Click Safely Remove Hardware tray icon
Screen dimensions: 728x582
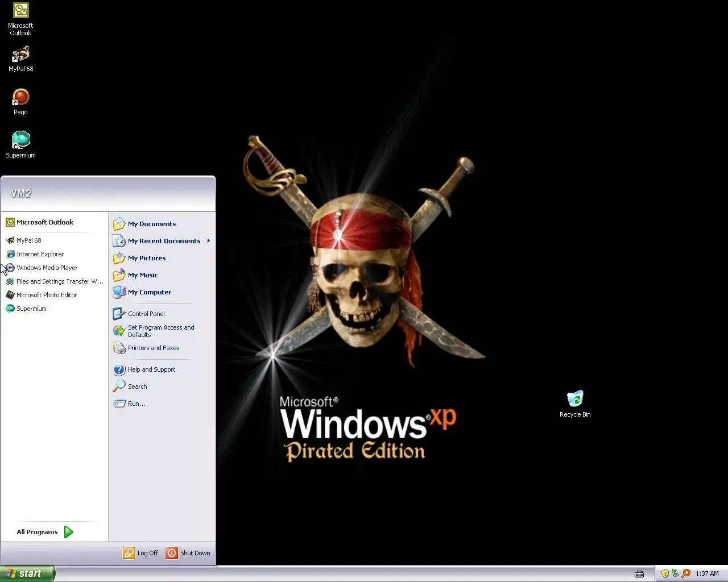675,573
